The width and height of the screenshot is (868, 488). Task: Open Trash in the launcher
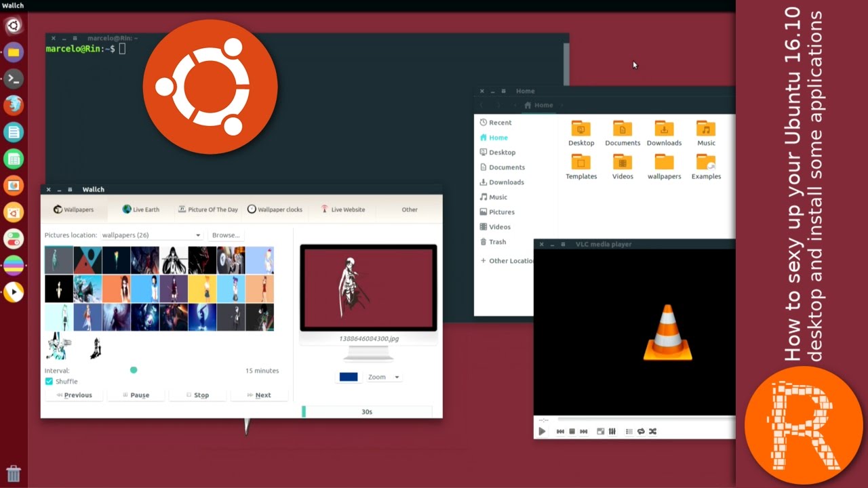14,472
